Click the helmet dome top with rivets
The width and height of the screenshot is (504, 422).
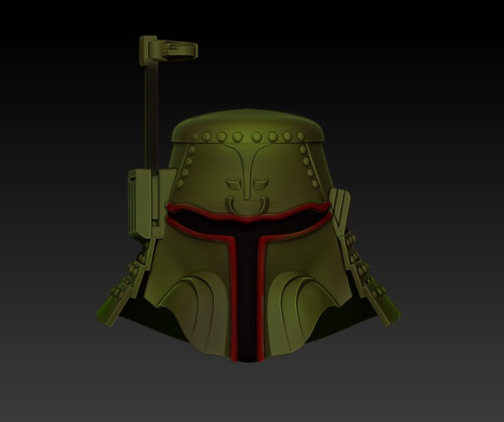coord(248,127)
